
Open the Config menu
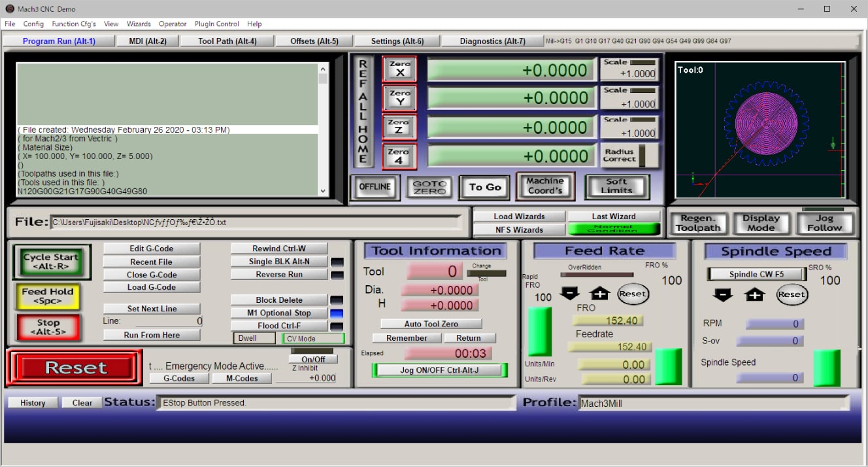coord(33,24)
